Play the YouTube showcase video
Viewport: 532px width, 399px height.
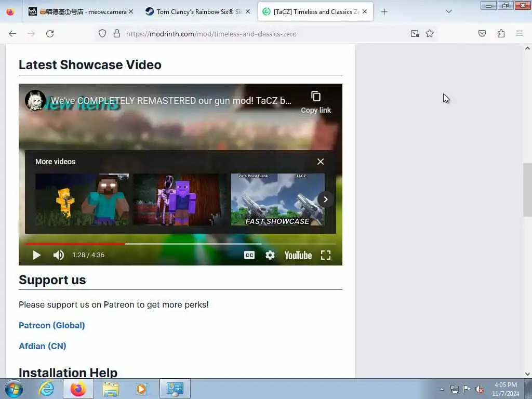click(x=37, y=255)
